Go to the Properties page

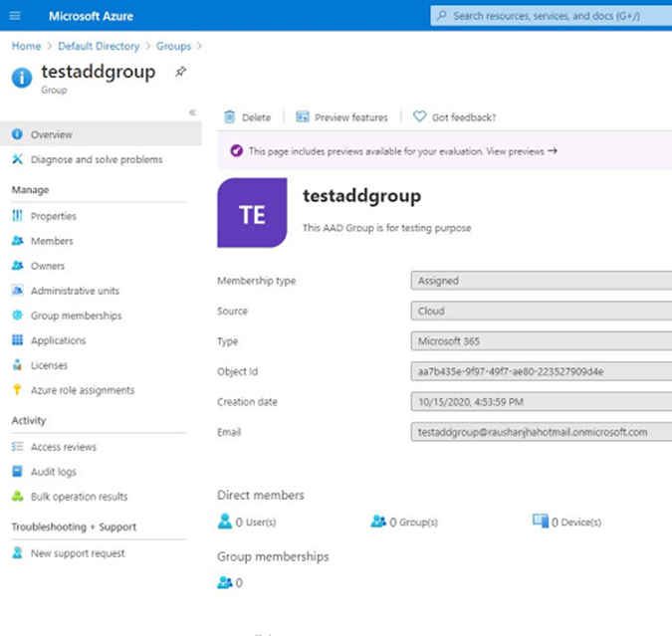(x=54, y=216)
